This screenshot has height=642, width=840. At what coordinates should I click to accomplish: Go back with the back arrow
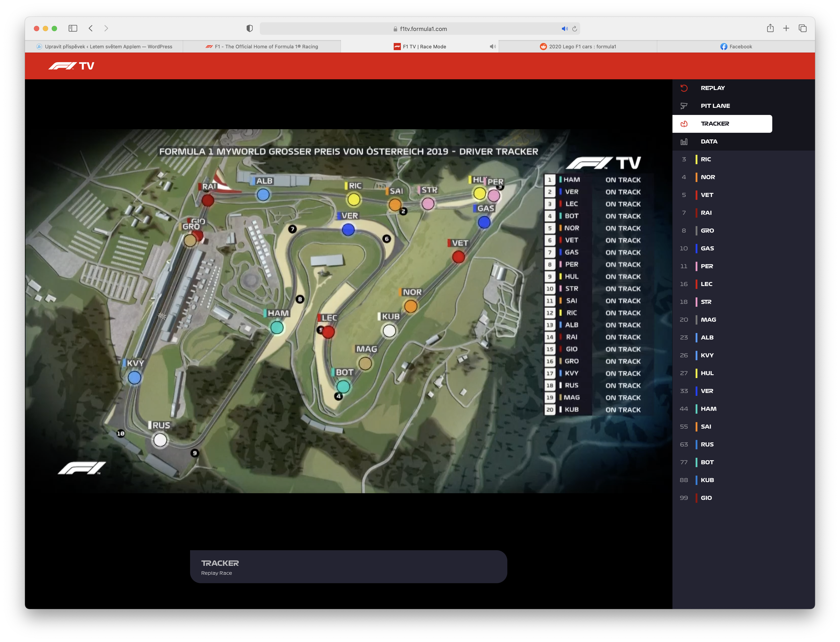[x=91, y=28]
